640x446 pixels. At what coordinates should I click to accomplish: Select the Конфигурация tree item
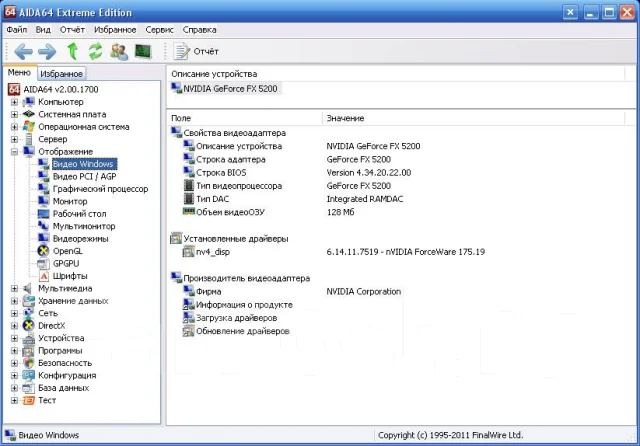pos(67,375)
